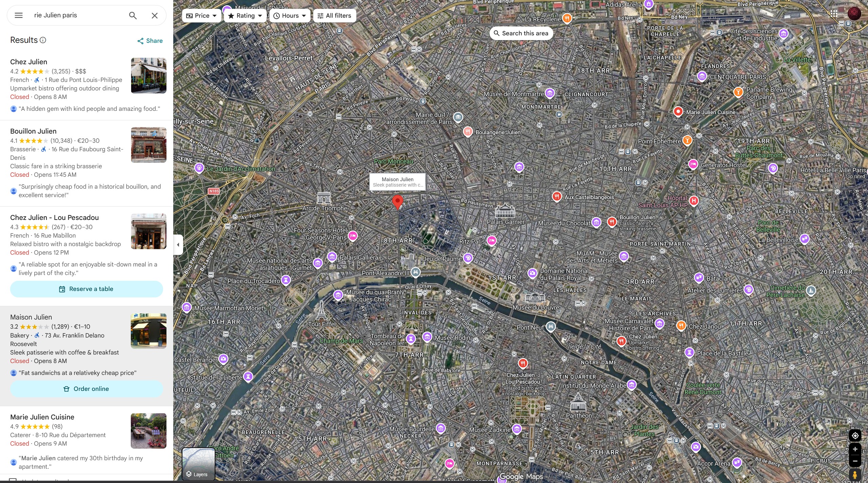Click the Generator Hostel pink pin
Screen dimensions: 868x483
click(693, 165)
